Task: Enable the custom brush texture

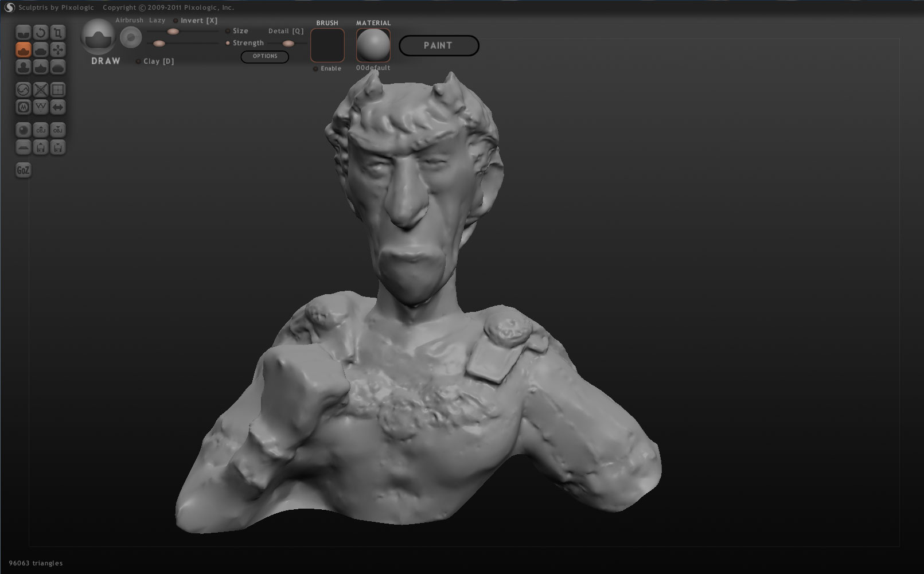Action: pos(315,68)
